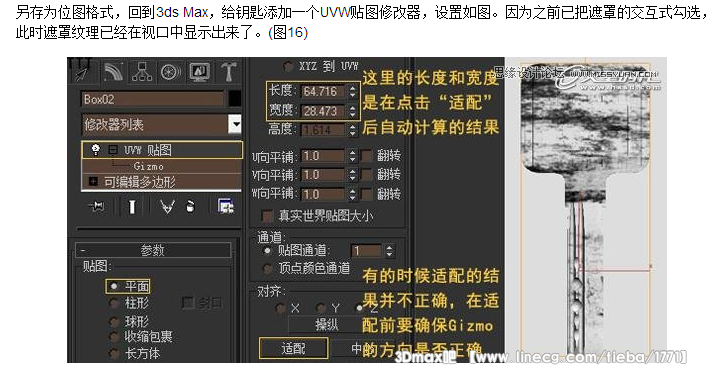Select the X alignment radio button
This screenshot has height=374, width=716.
coord(280,308)
